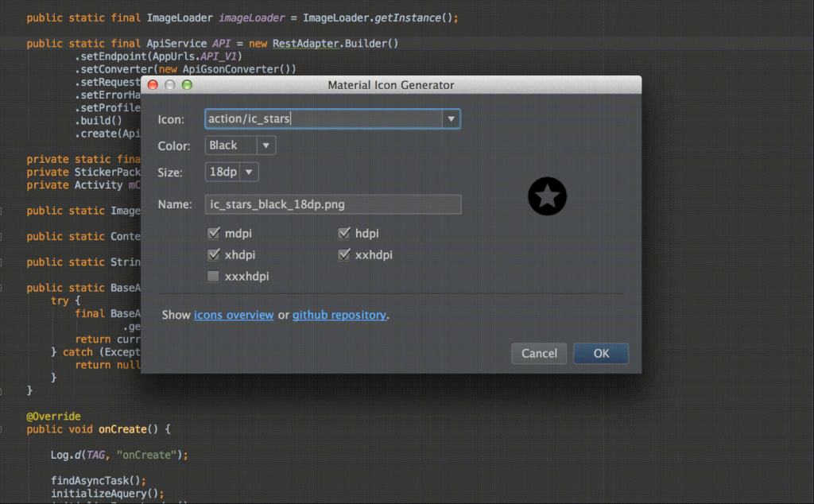Disable the mdpi density checkbox

point(213,233)
